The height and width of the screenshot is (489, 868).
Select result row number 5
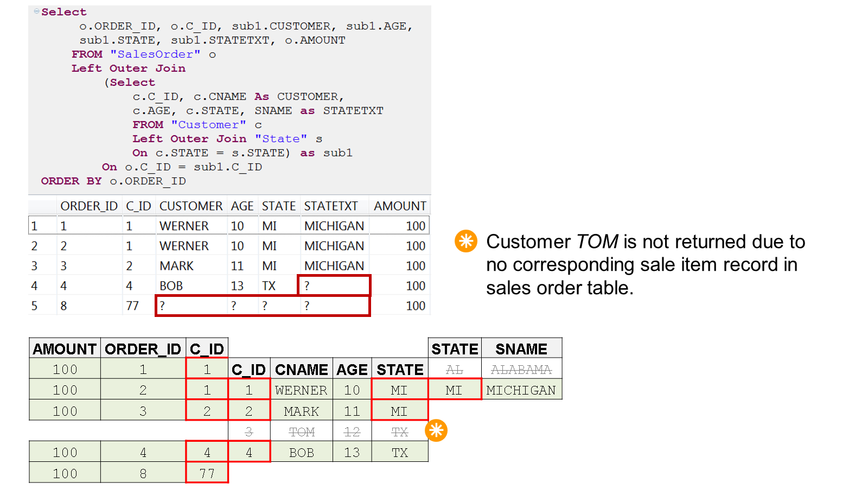click(35, 306)
